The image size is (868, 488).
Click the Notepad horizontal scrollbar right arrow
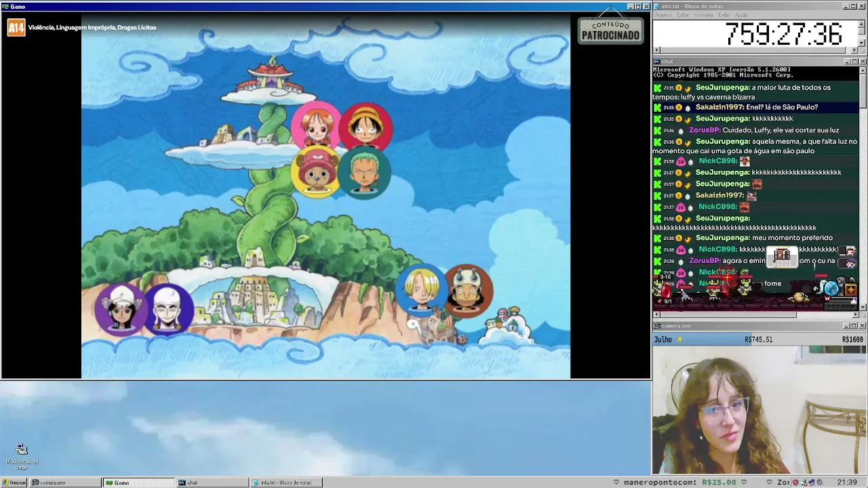coord(854,50)
